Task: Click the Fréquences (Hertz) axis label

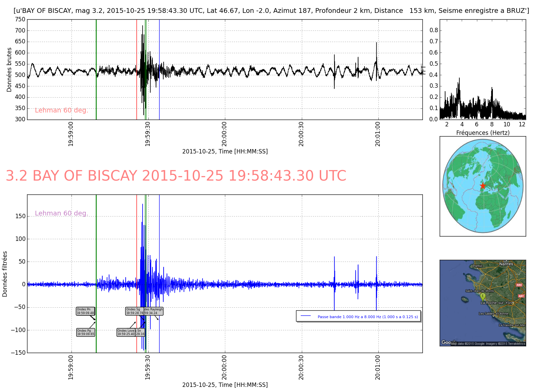Action: click(x=483, y=133)
